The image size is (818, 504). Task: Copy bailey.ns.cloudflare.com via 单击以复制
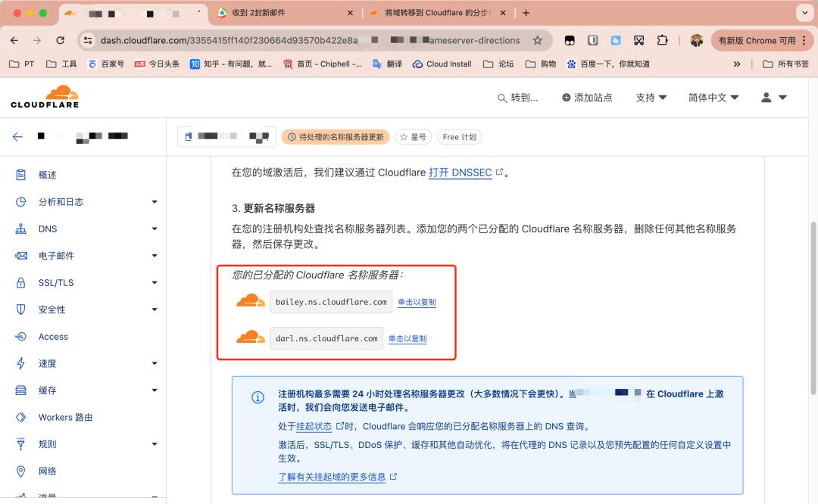click(x=417, y=302)
